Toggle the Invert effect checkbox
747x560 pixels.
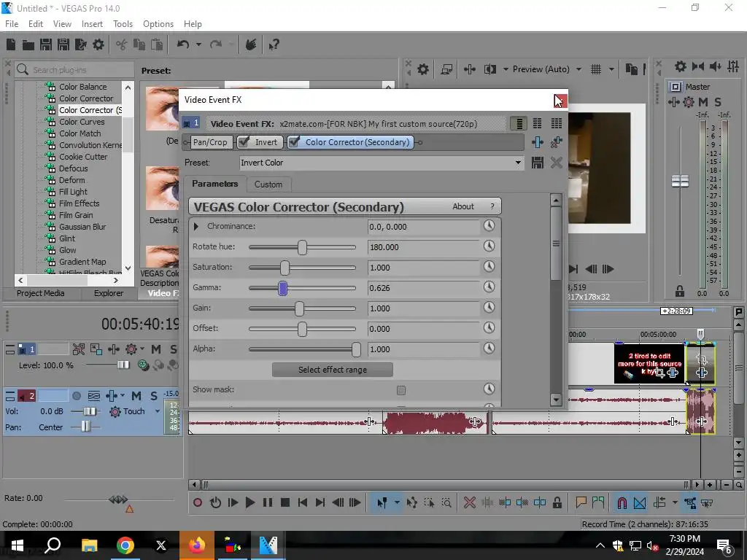pos(244,142)
